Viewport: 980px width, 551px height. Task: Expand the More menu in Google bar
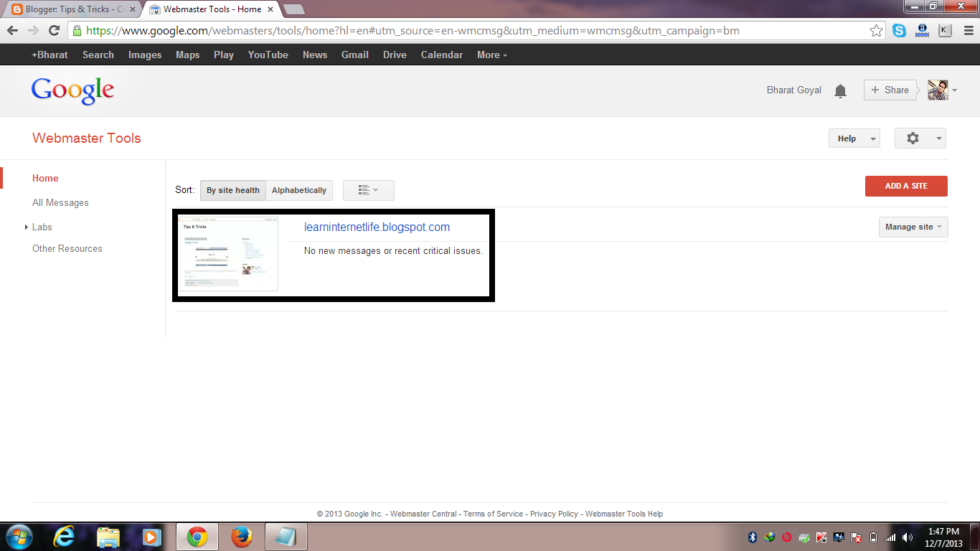[x=492, y=55]
